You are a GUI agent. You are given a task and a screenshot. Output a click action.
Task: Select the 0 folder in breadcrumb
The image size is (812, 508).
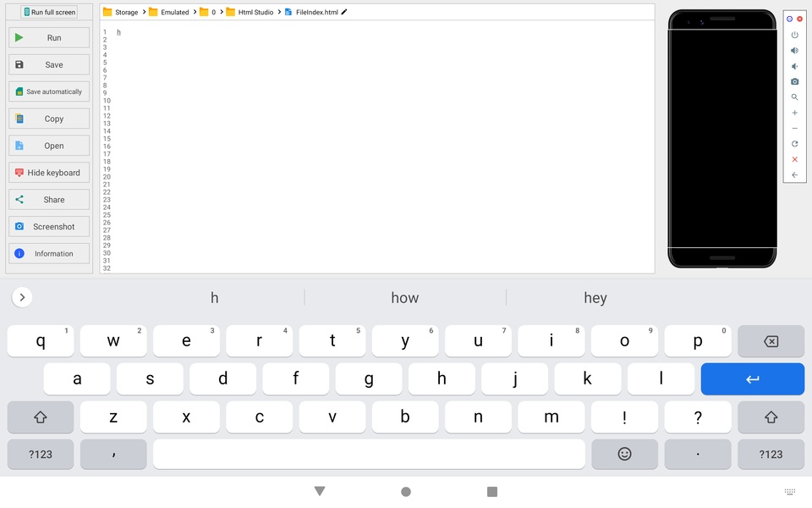click(208, 12)
